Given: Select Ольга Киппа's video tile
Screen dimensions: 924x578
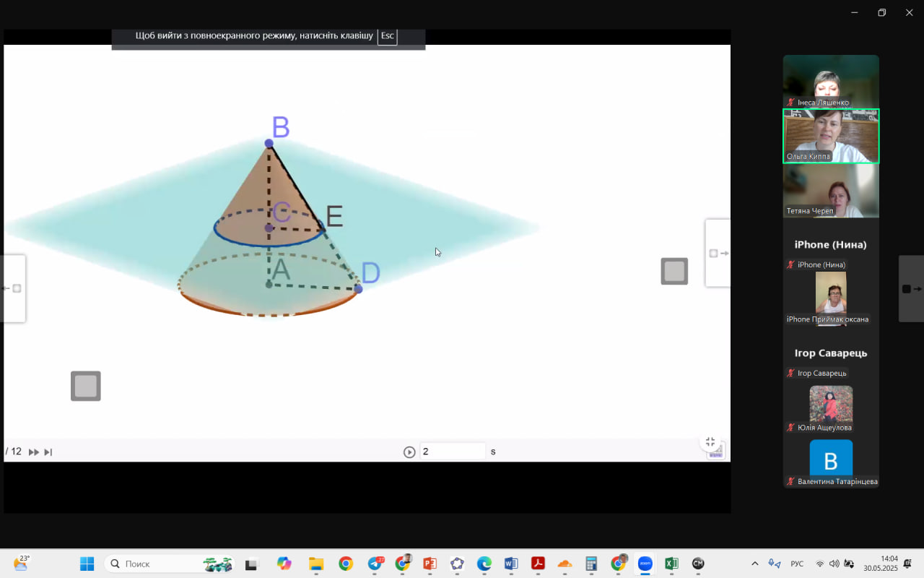Looking at the screenshot, I should tap(831, 136).
